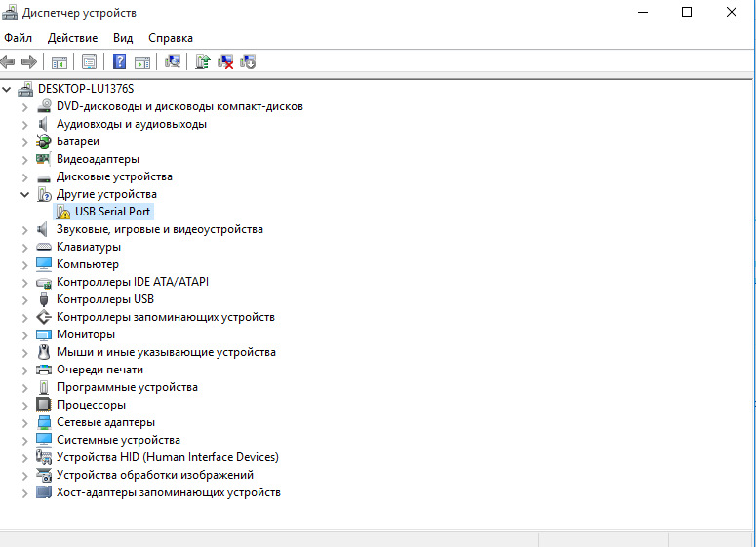Image resolution: width=756 pixels, height=547 pixels.
Task: Open the Справка menu
Action: click(171, 38)
